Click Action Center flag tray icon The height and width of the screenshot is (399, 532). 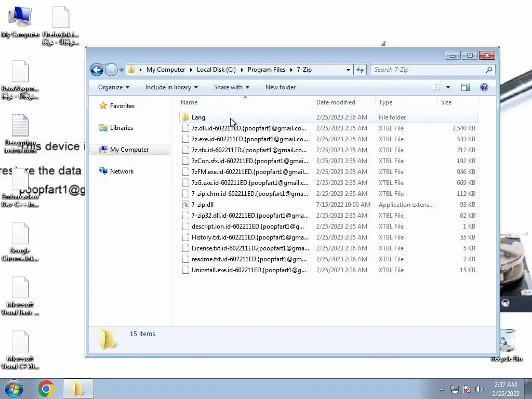point(467,389)
